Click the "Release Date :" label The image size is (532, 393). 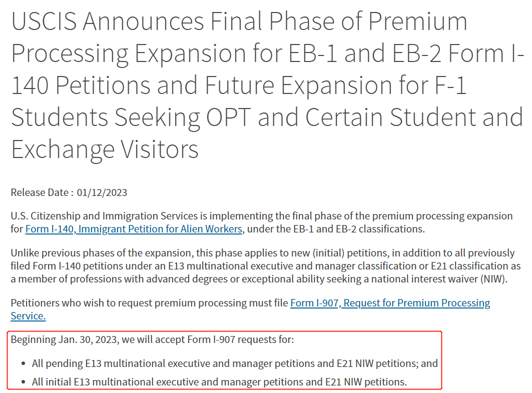pos(43,192)
